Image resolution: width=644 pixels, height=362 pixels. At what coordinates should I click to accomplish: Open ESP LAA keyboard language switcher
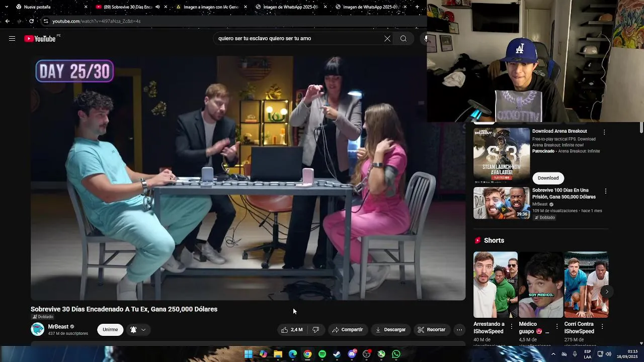(588, 354)
